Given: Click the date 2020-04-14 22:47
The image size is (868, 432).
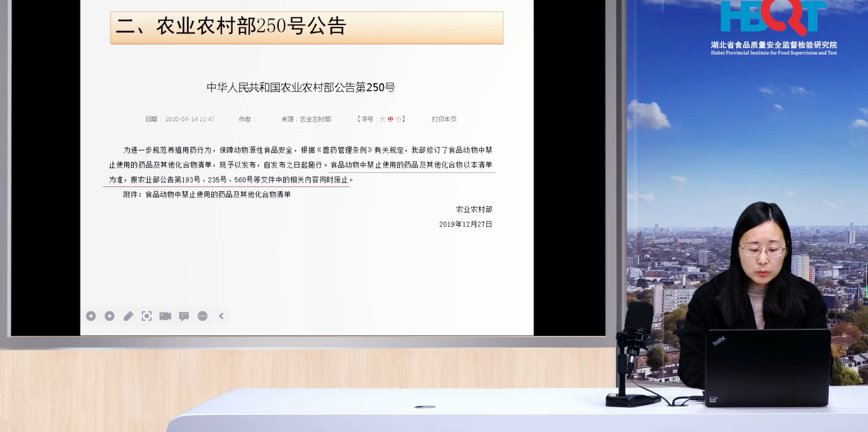Looking at the screenshot, I should (190, 120).
